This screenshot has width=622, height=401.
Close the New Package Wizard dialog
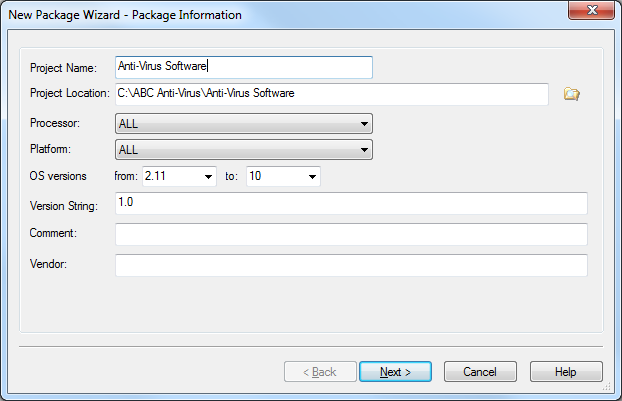pyautogui.click(x=591, y=10)
